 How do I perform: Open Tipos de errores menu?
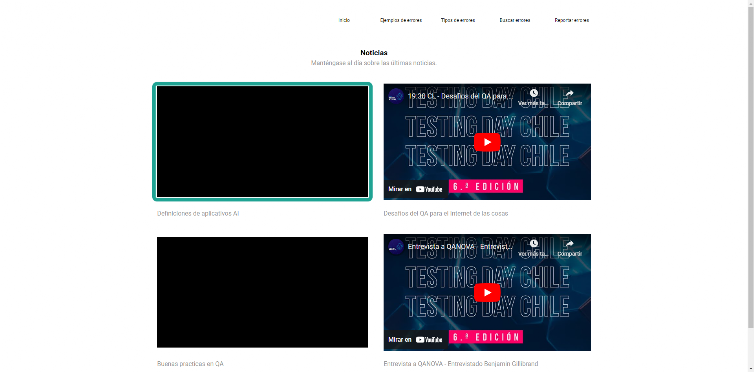click(458, 20)
